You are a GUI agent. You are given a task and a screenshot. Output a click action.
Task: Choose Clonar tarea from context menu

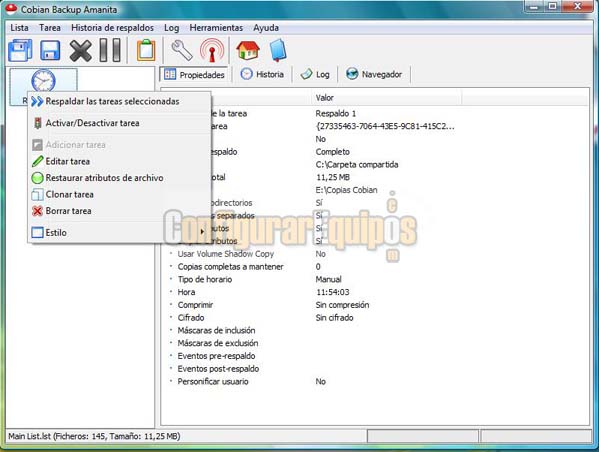(119, 194)
